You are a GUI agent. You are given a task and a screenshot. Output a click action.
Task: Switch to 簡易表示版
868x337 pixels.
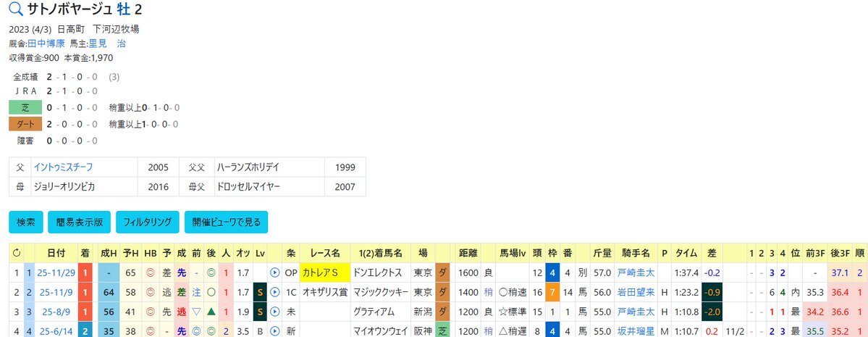pyautogui.click(x=79, y=222)
